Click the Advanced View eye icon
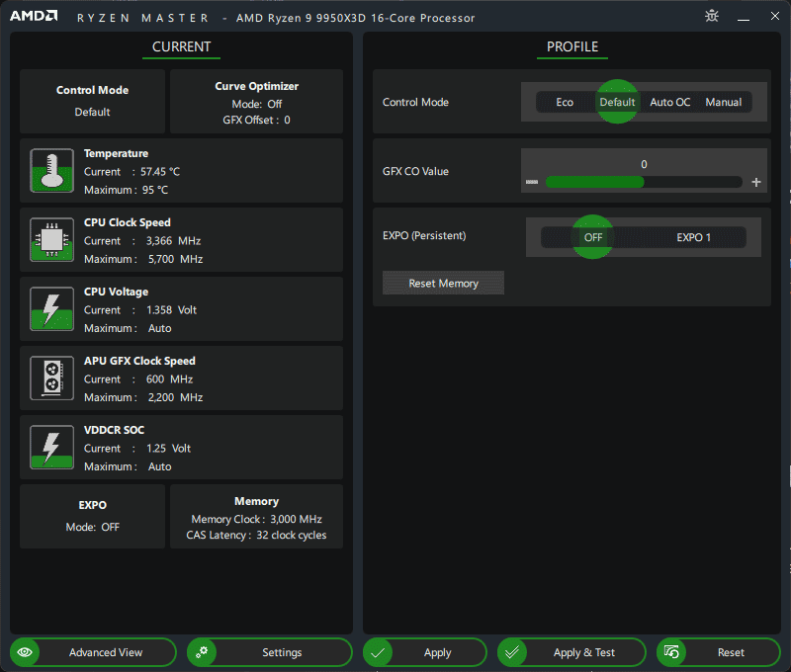 tap(25, 652)
